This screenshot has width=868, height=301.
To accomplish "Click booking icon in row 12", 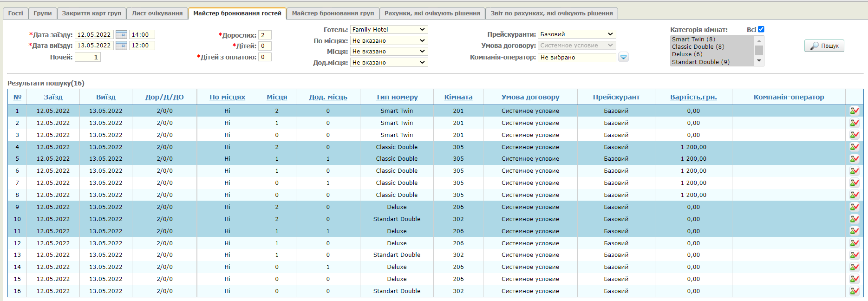I will tap(854, 243).
